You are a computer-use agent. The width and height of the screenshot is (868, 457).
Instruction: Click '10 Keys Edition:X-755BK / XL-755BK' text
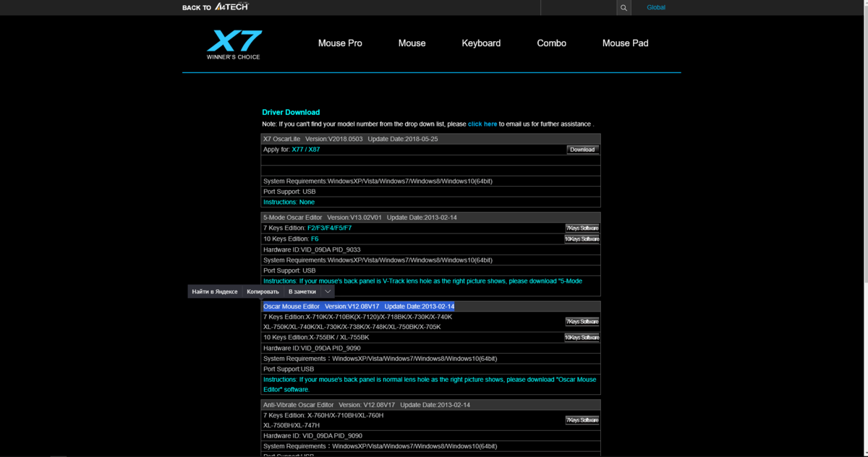[316, 338]
